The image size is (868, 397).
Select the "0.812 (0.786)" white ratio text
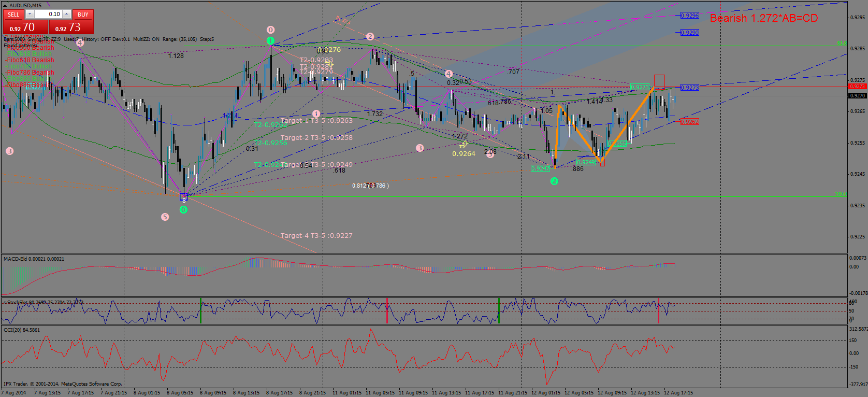click(x=370, y=186)
